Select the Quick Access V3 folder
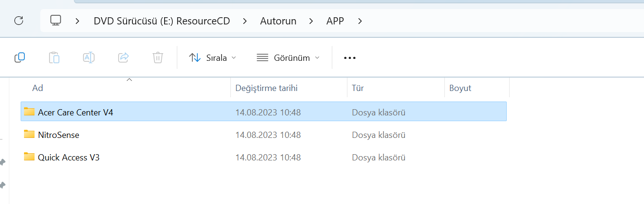Image resolution: width=644 pixels, height=204 pixels. pyautogui.click(x=69, y=158)
